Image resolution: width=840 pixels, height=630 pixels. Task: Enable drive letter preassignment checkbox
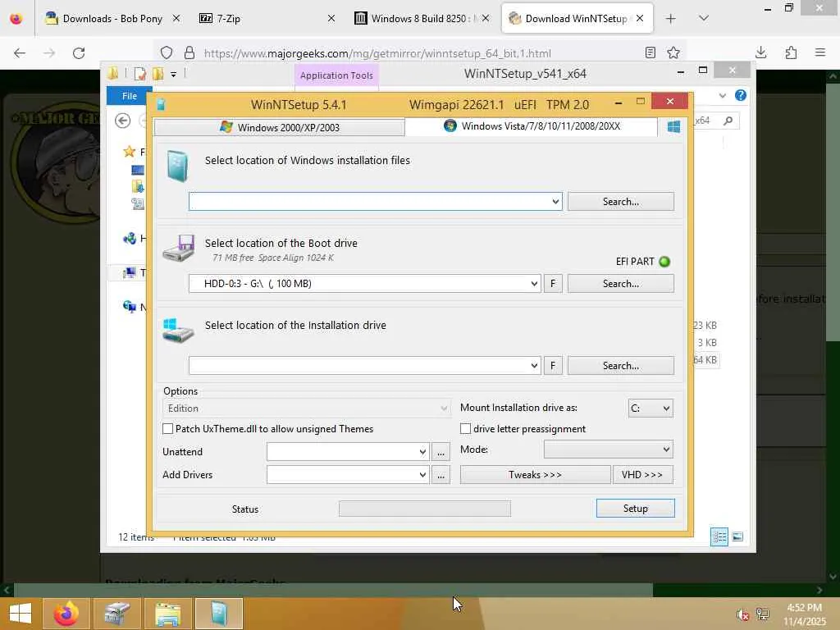pyautogui.click(x=466, y=428)
